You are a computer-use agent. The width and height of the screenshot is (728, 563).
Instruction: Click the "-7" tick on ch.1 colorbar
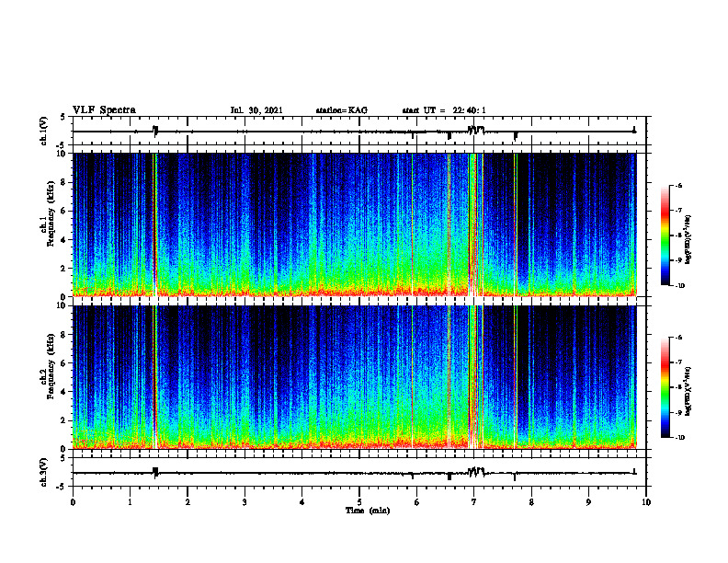click(678, 211)
